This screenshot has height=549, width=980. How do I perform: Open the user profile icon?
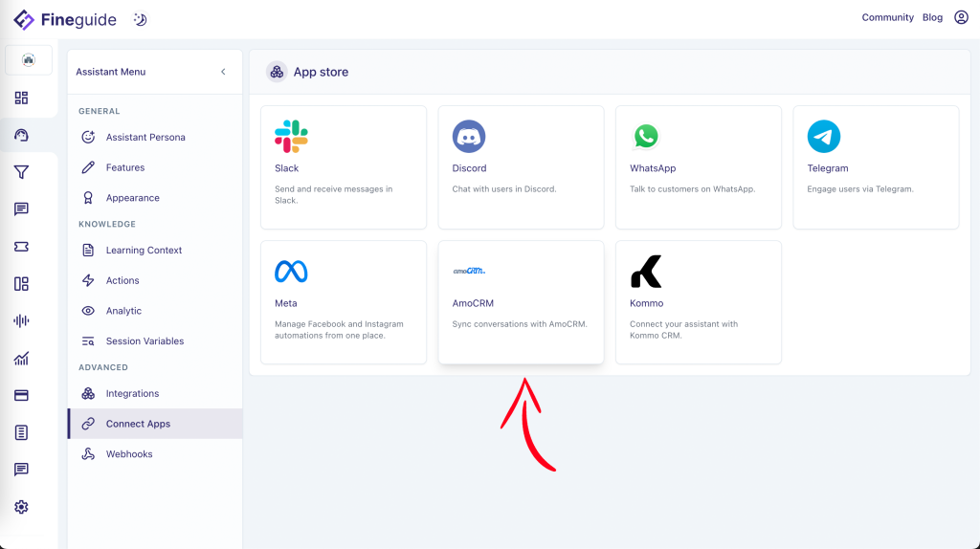[961, 17]
